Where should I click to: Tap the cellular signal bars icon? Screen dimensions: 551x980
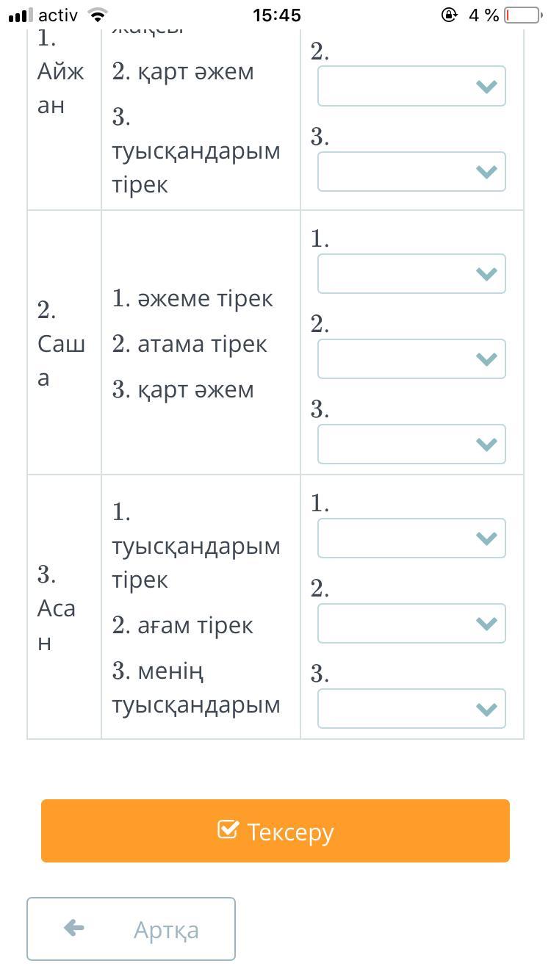point(21,15)
